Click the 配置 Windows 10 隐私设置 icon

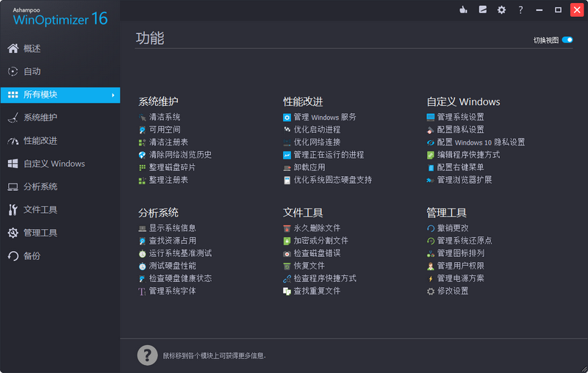point(431,142)
